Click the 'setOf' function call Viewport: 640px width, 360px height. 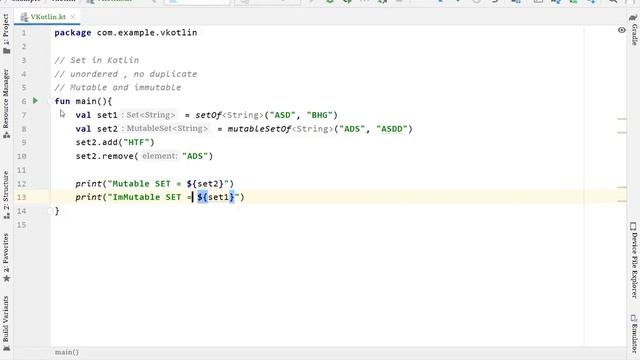point(208,115)
